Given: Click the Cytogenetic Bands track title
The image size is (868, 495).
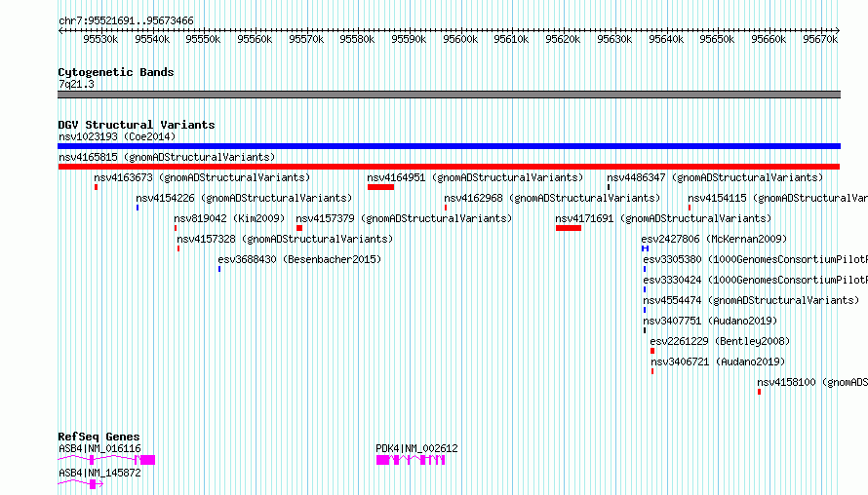Looking at the screenshot, I should [116, 72].
